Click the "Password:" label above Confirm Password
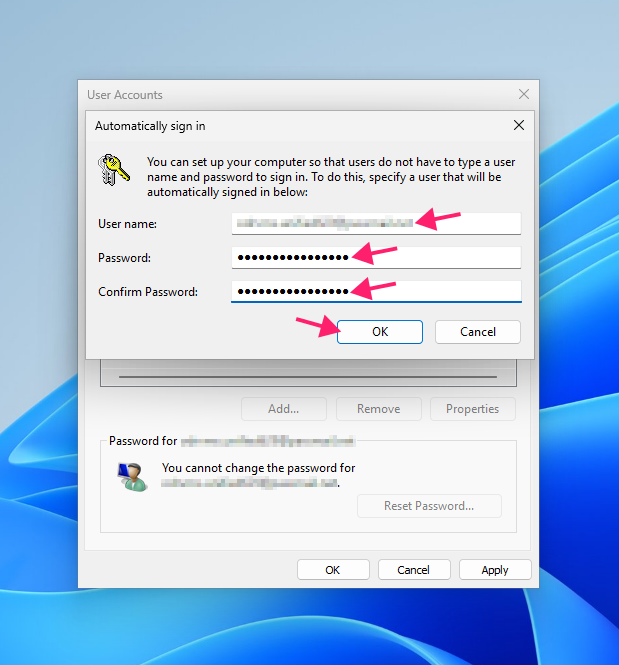This screenshot has width=619, height=665. (x=124, y=258)
